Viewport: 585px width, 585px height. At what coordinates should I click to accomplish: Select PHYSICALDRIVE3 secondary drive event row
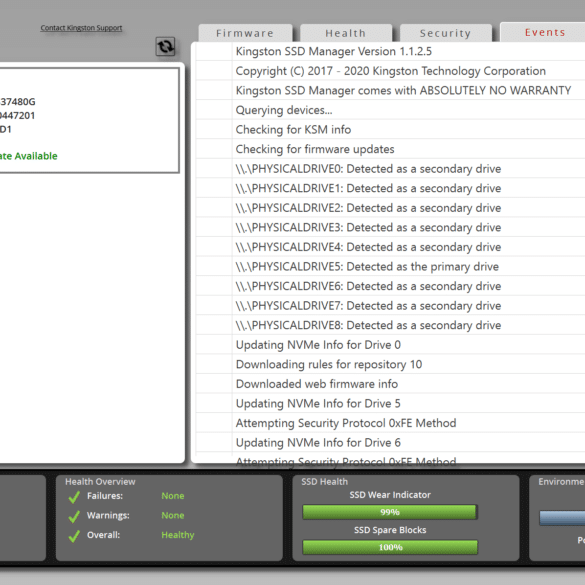click(x=390, y=228)
